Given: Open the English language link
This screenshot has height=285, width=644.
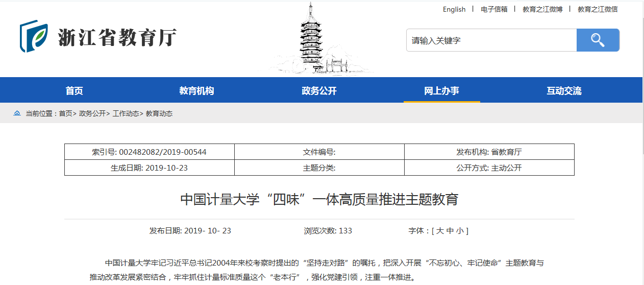Looking at the screenshot, I should pyautogui.click(x=454, y=9).
